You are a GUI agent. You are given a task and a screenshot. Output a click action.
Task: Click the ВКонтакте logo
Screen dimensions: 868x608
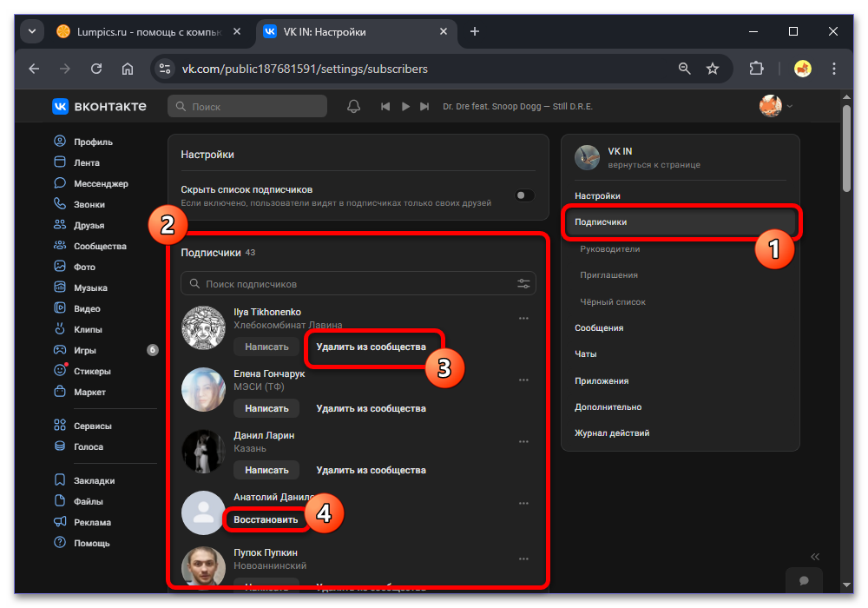[x=100, y=106]
